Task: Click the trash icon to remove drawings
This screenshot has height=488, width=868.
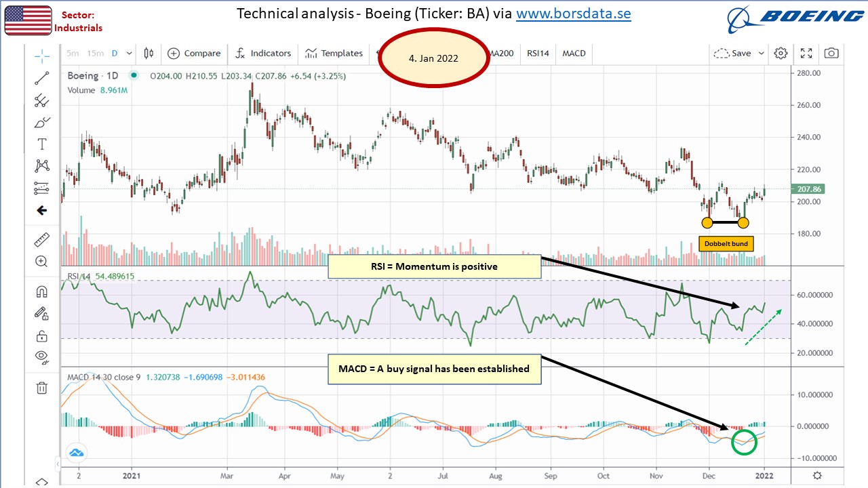Action: pyautogui.click(x=41, y=388)
